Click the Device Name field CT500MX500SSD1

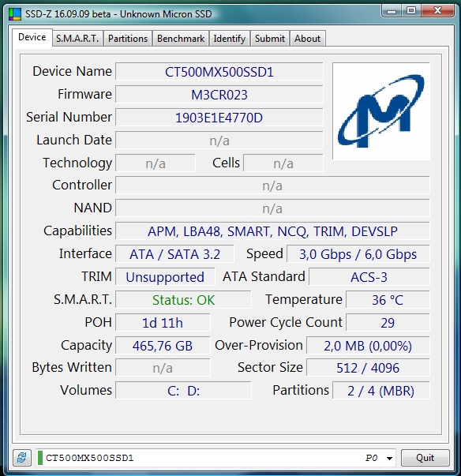tap(219, 72)
